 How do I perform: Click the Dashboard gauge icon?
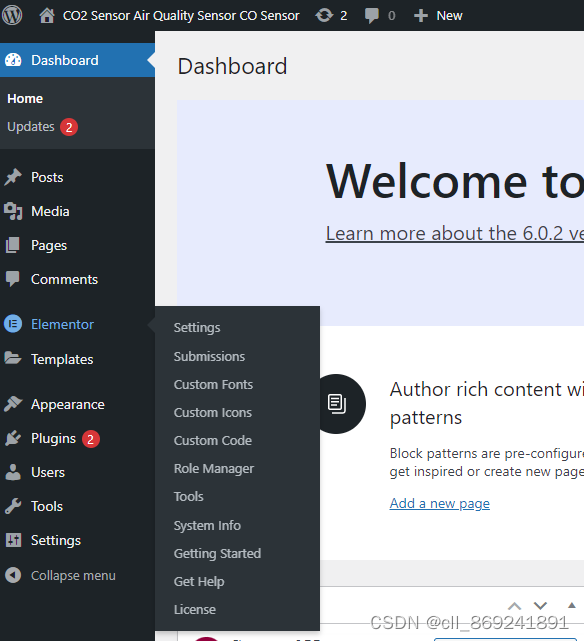(13, 60)
